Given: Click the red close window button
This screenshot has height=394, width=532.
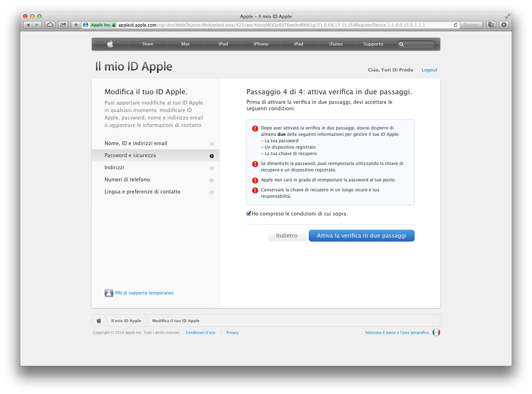Looking at the screenshot, I should coord(25,16).
